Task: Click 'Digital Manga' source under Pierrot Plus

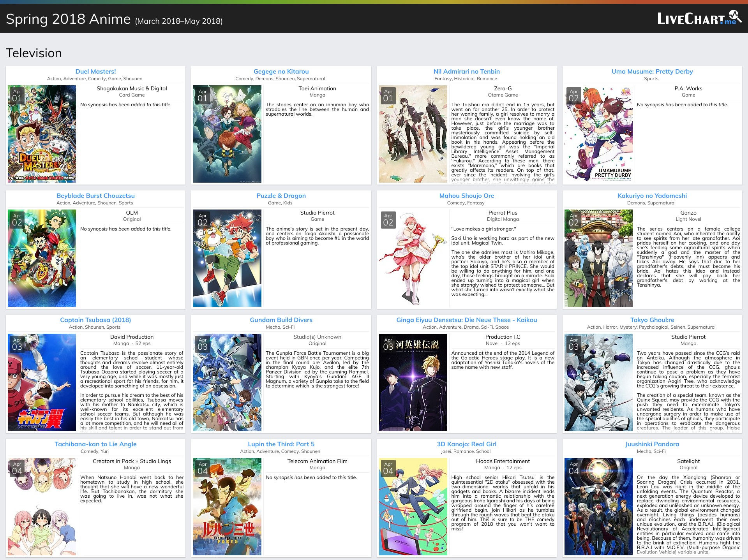Action: [x=503, y=219]
